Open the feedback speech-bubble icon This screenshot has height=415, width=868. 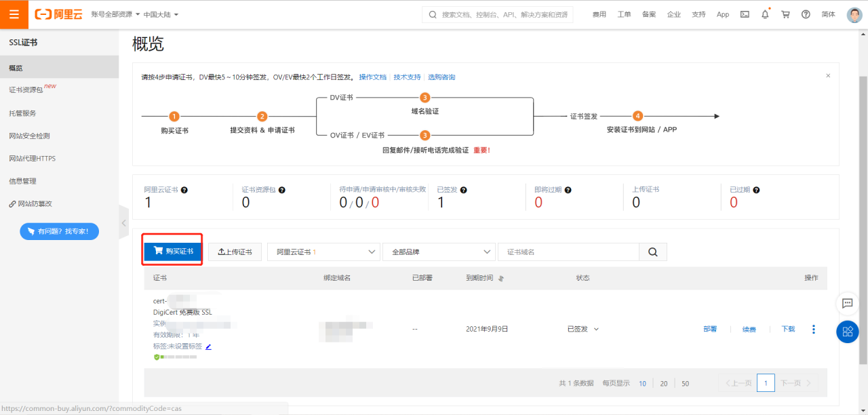(847, 304)
